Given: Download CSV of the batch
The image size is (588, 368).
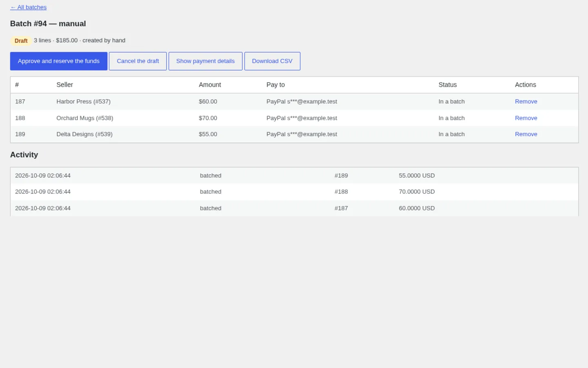Looking at the screenshot, I should [x=272, y=61].
